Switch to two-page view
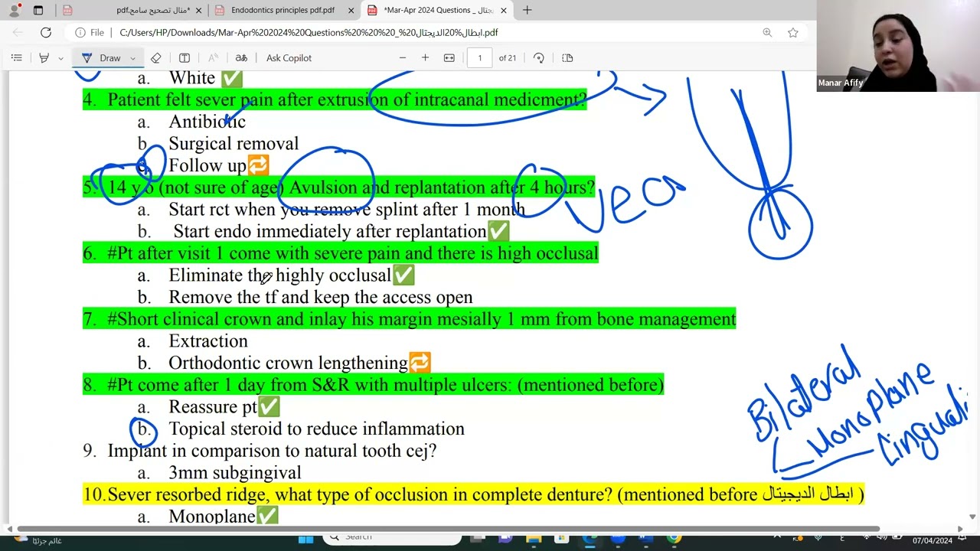The width and height of the screenshot is (980, 551). tap(567, 58)
